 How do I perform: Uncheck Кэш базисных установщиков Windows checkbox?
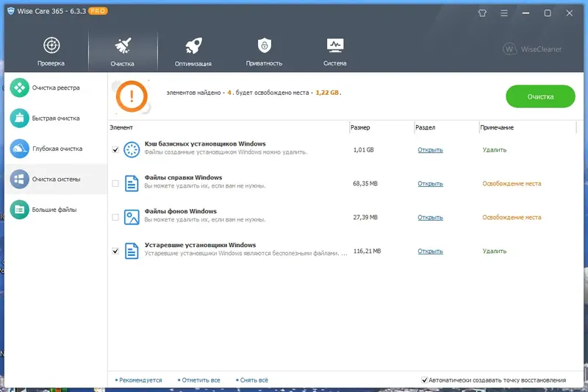[115, 150]
